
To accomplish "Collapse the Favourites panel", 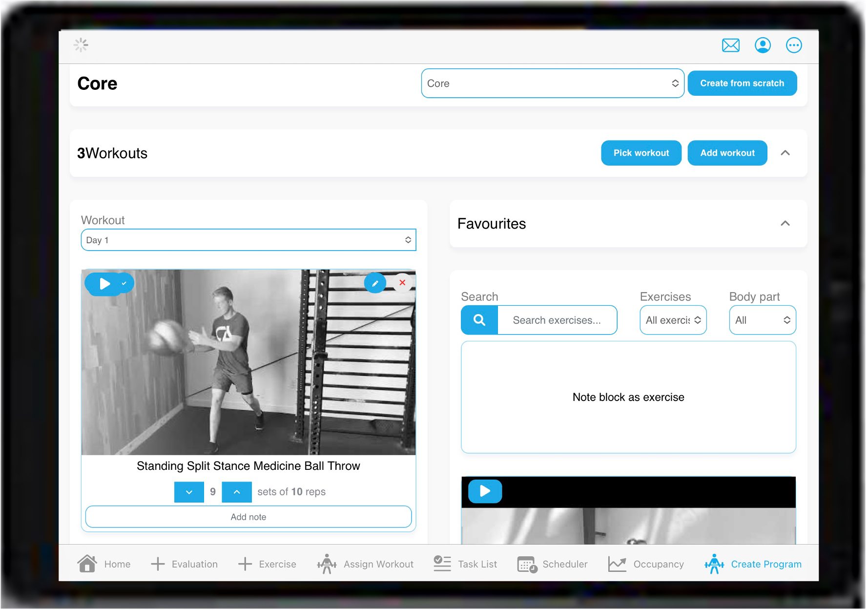I will pos(785,223).
